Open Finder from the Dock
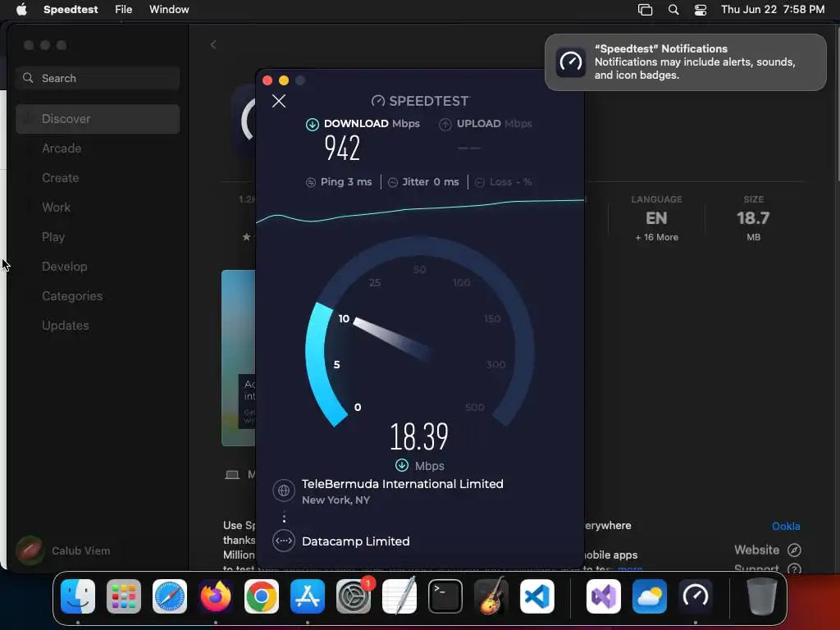Image resolution: width=840 pixels, height=630 pixels. [x=78, y=596]
